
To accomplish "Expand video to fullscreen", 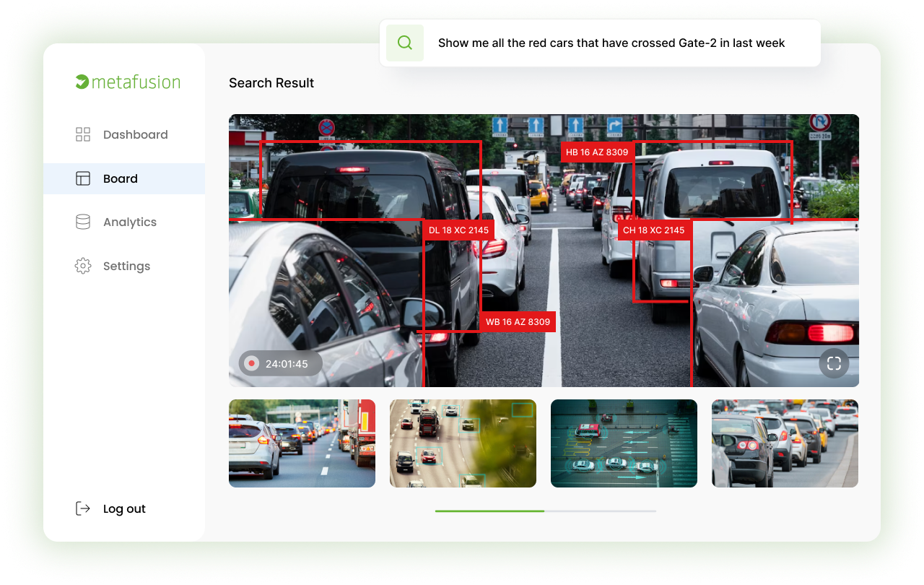I will 834,363.
